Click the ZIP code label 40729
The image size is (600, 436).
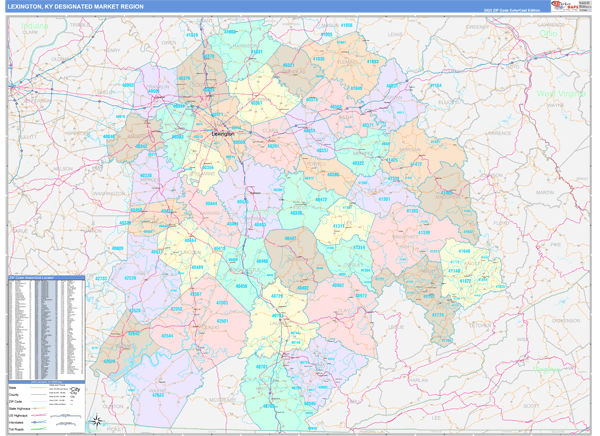(x=277, y=296)
